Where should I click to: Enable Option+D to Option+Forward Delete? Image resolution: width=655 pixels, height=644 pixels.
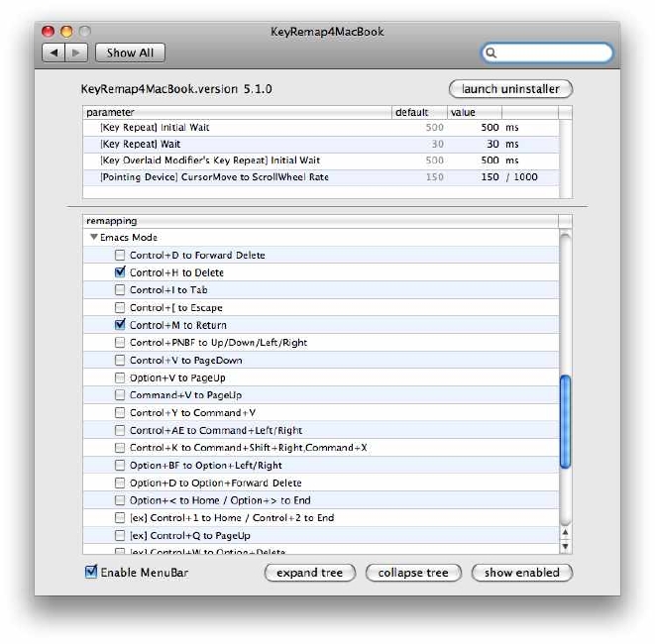click(x=120, y=483)
